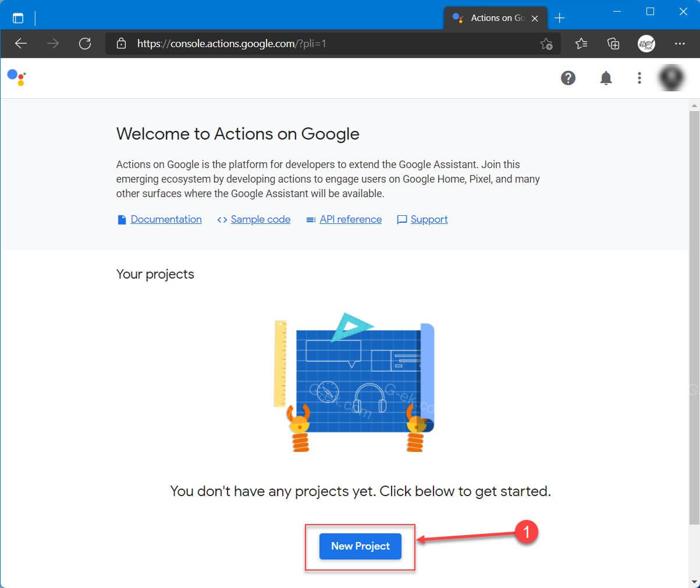This screenshot has height=588, width=700.
Task: Open the help question mark icon
Action: click(568, 78)
